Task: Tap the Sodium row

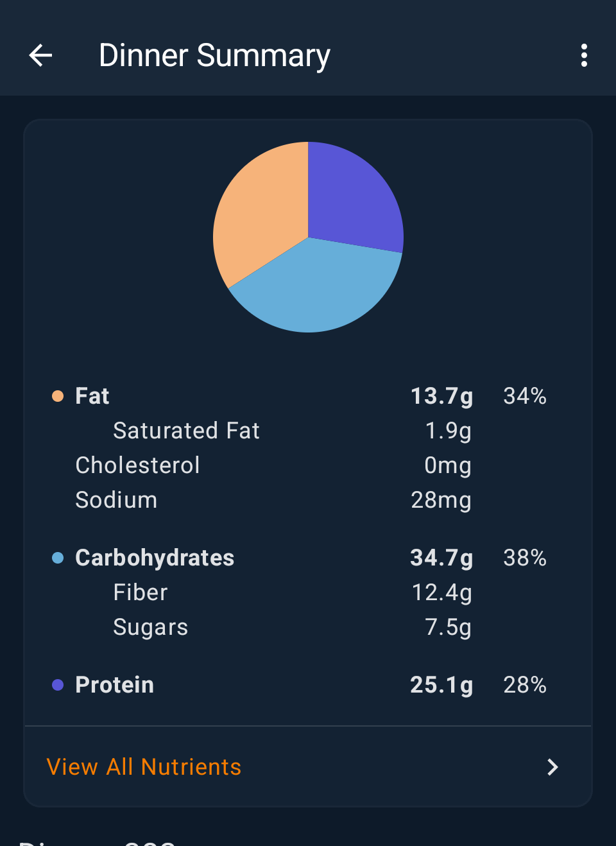Action: pos(116,500)
